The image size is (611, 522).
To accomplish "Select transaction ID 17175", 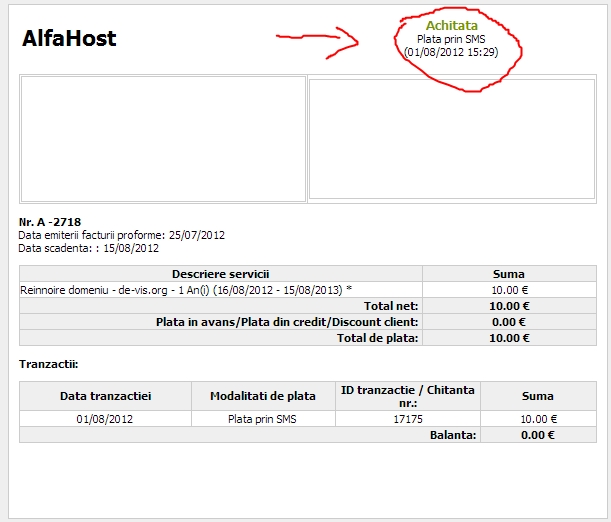I will click(x=408, y=419).
